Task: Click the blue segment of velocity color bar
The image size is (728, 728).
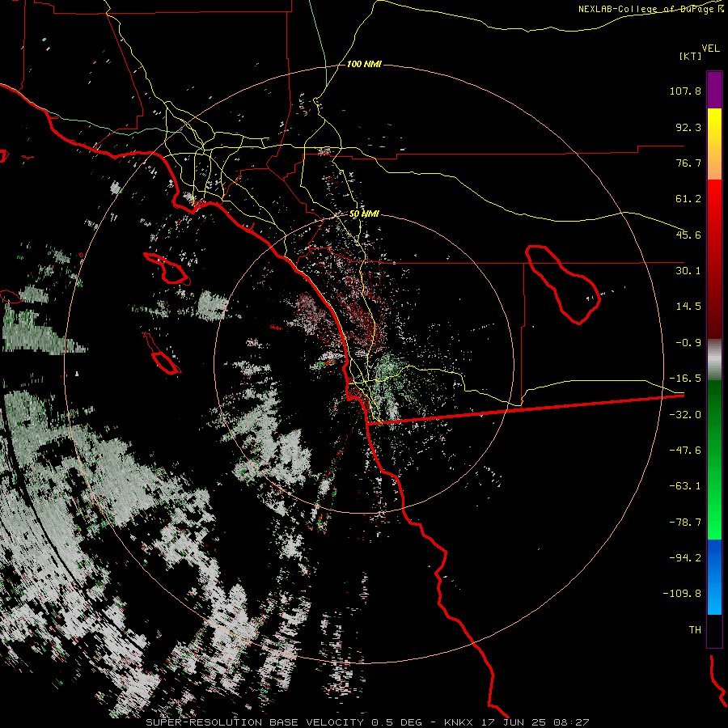Action: point(714,577)
